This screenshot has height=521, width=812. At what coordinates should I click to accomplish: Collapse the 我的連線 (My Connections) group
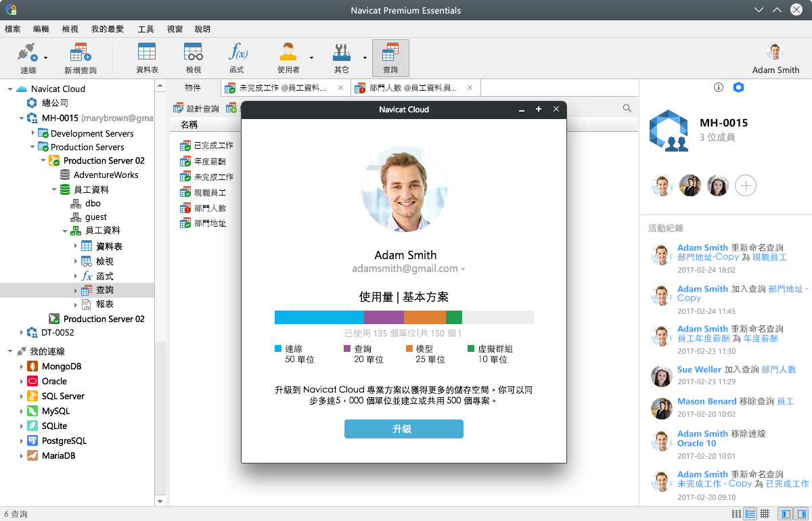[10, 351]
